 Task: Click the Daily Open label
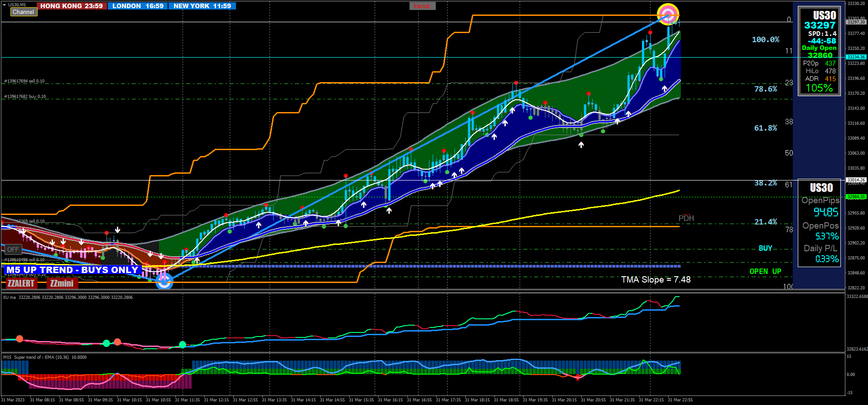click(x=819, y=48)
